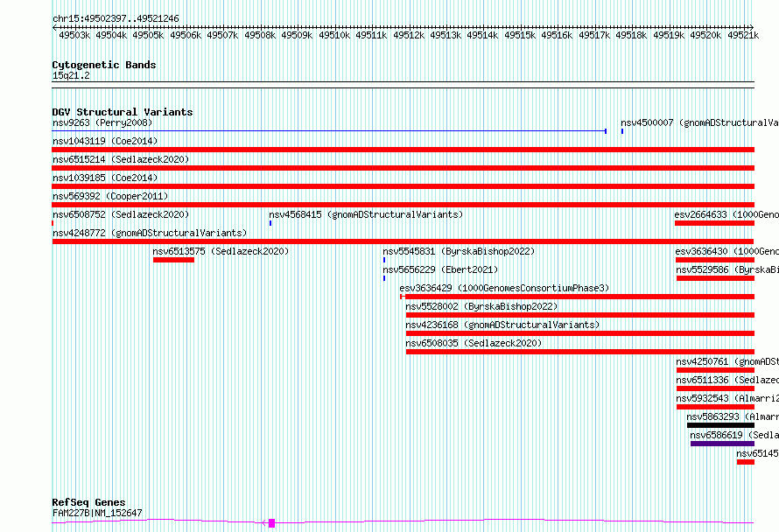The image size is (779, 532).
Task: Open nsv5545831 (ByrskaBishop2022) label
Action: pos(459,251)
